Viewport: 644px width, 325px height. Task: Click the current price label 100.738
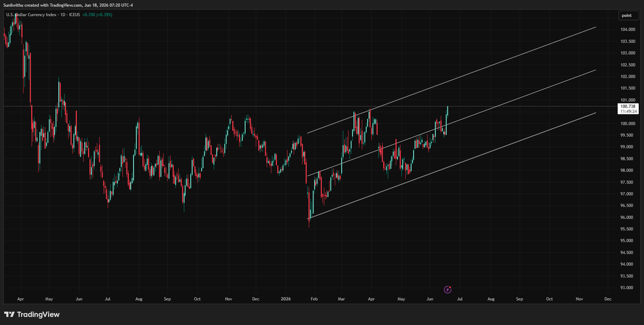(628, 107)
